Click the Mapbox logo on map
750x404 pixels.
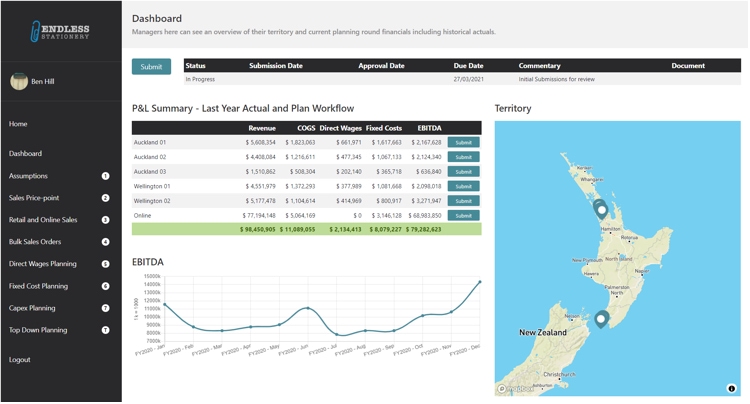tap(515, 389)
